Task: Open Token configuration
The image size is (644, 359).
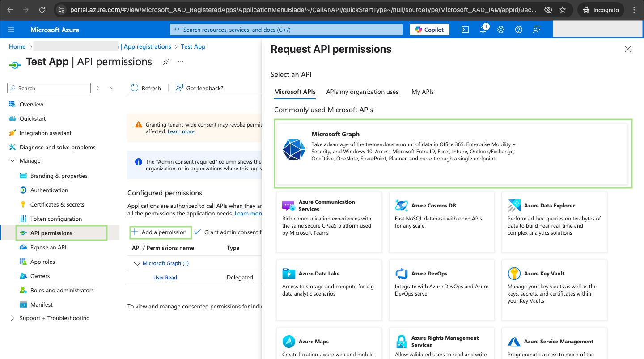Action: pos(56,219)
